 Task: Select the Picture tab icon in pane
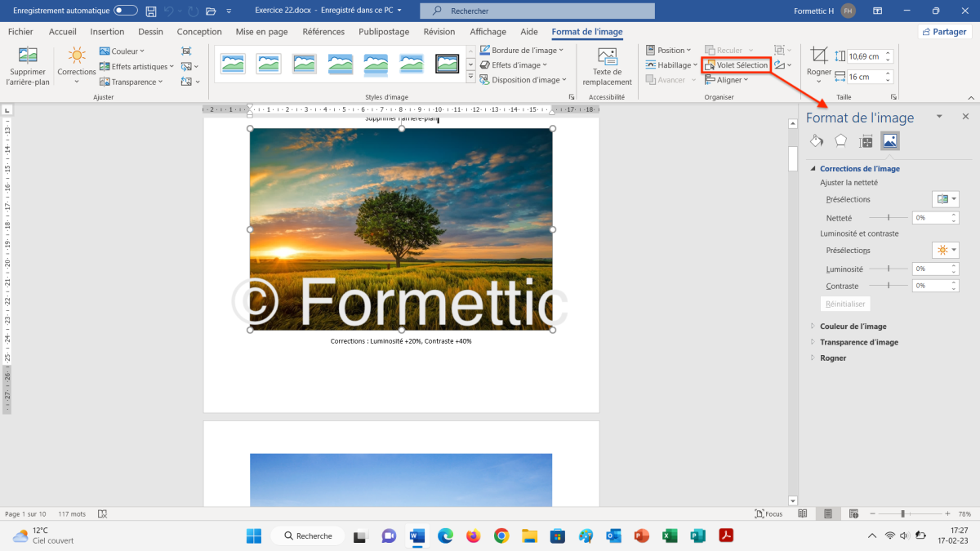click(890, 141)
